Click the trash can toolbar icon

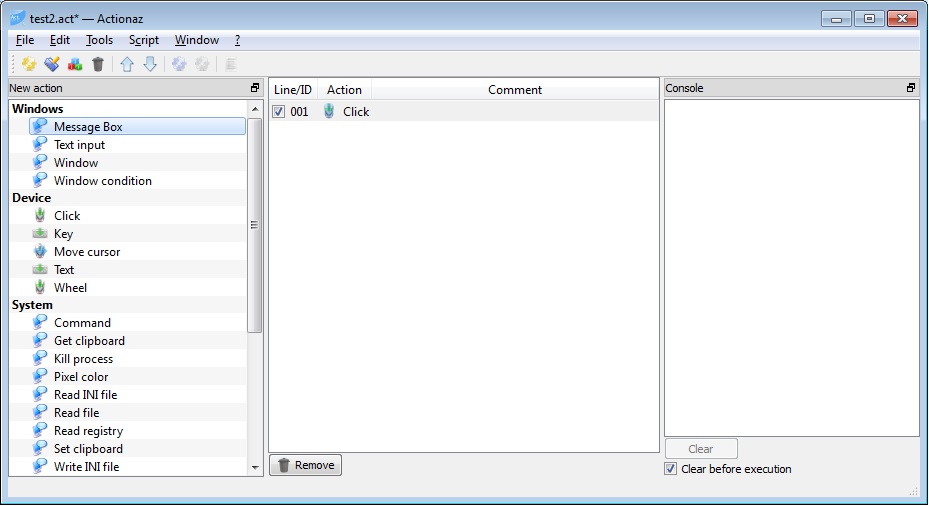(97, 64)
